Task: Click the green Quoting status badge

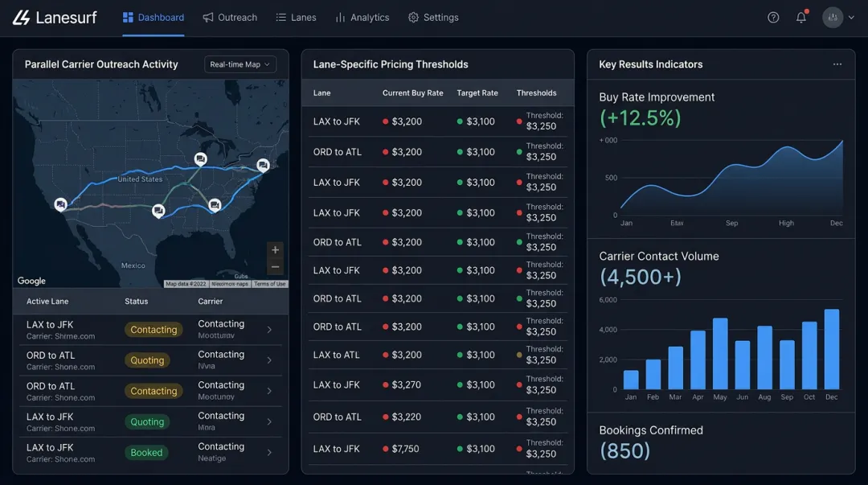Action: coord(147,421)
